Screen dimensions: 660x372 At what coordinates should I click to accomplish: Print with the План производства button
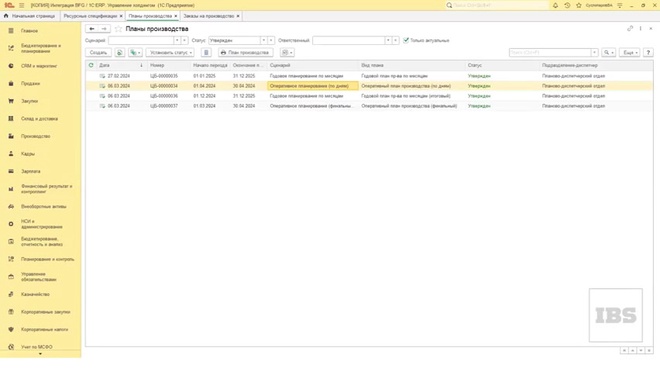(x=245, y=53)
